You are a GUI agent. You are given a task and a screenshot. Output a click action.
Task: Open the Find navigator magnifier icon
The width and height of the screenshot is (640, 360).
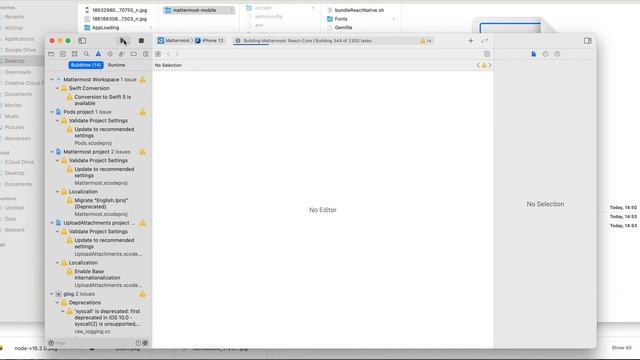87,54
